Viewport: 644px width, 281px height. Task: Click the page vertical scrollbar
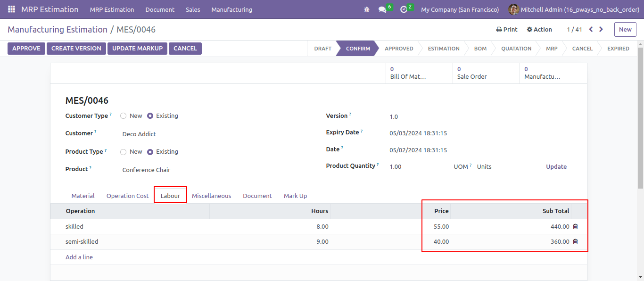pos(640,118)
